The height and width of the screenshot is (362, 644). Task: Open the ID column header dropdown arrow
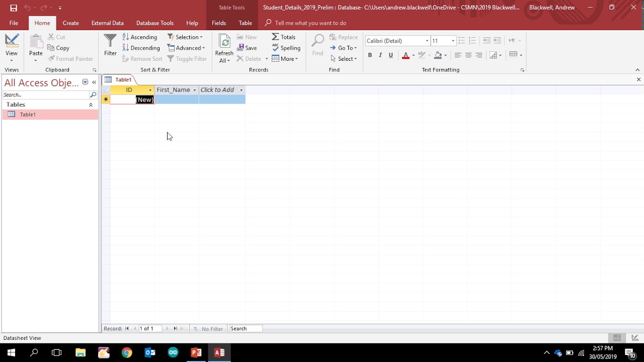tap(150, 90)
